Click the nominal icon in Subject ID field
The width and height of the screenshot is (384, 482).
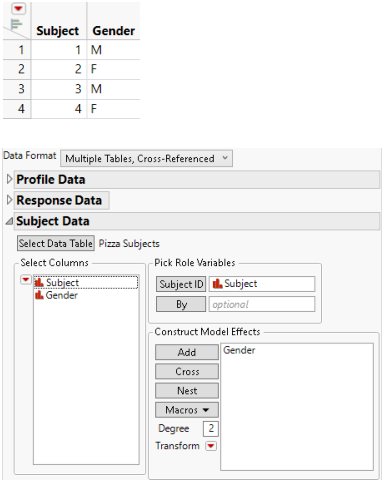[217, 284]
